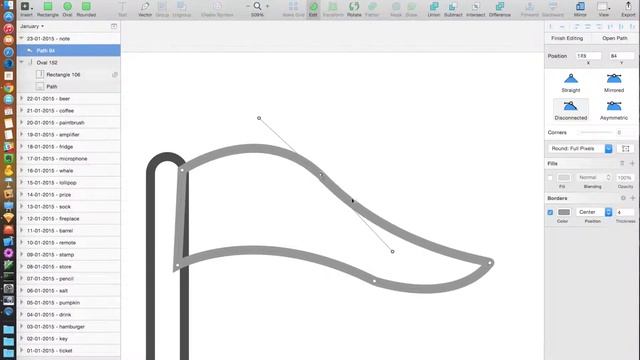Select the Vector pen tool
Viewport: 640px width, 360px height.
pos(145,9)
